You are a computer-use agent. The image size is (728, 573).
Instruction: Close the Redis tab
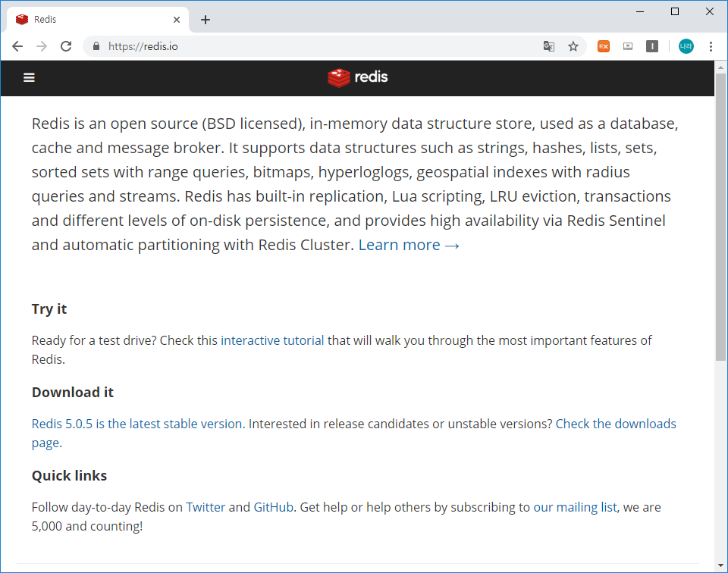177,20
